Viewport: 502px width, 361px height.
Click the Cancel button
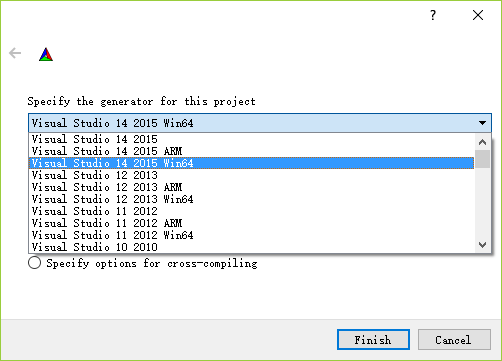click(x=454, y=340)
